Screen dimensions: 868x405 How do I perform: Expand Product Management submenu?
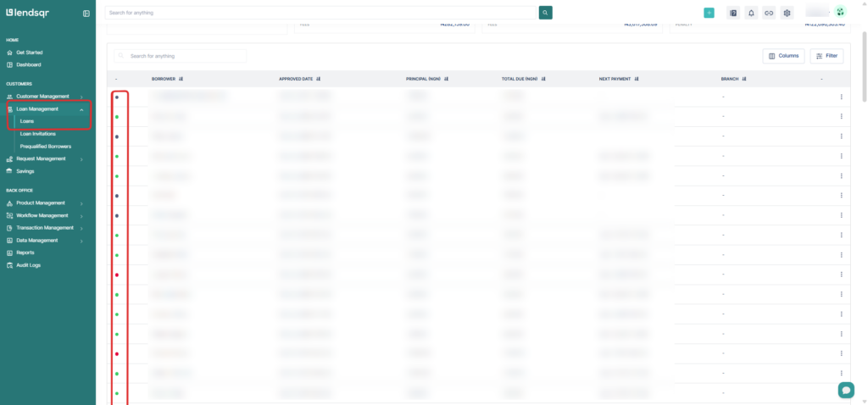pos(81,203)
